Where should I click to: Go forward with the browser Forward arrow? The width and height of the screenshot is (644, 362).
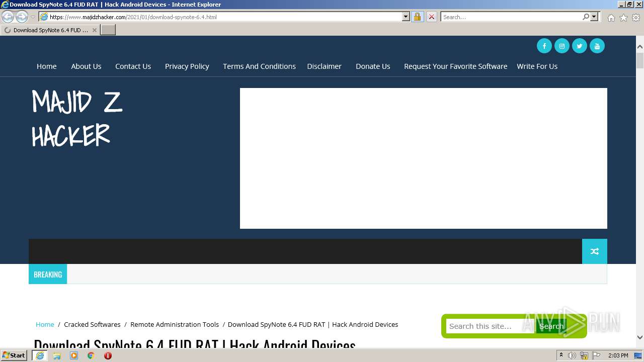click(22, 17)
